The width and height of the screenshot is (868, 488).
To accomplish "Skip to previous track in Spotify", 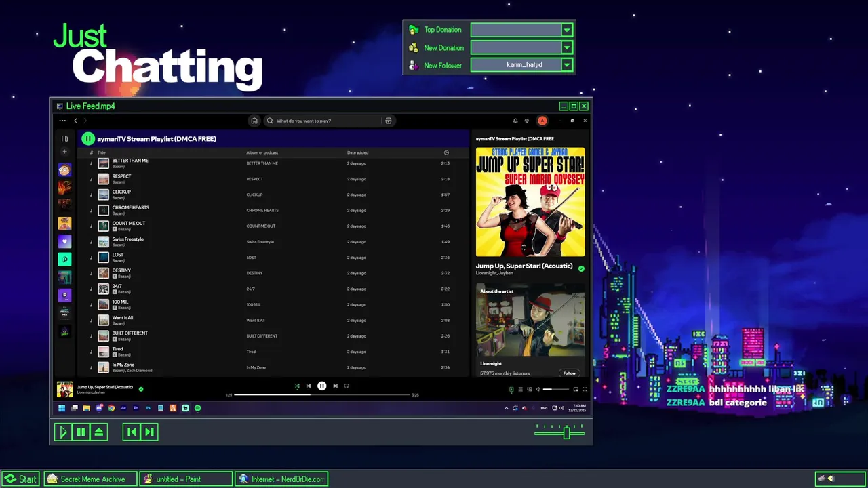I will [x=309, y=386].
